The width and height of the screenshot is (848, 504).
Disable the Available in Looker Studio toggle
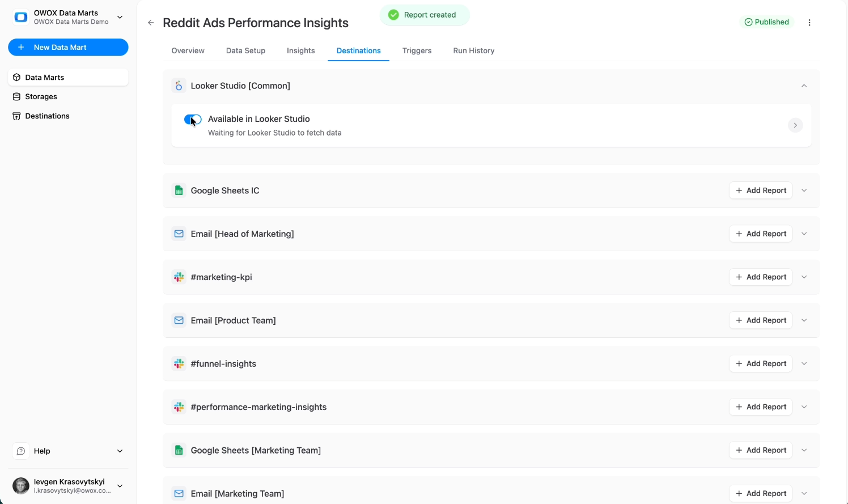click(x=192, y=119)
